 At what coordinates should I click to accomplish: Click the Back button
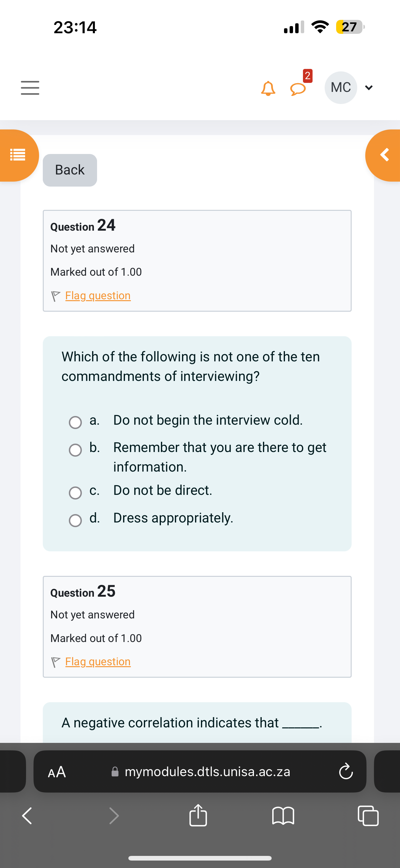coord(70,170)
